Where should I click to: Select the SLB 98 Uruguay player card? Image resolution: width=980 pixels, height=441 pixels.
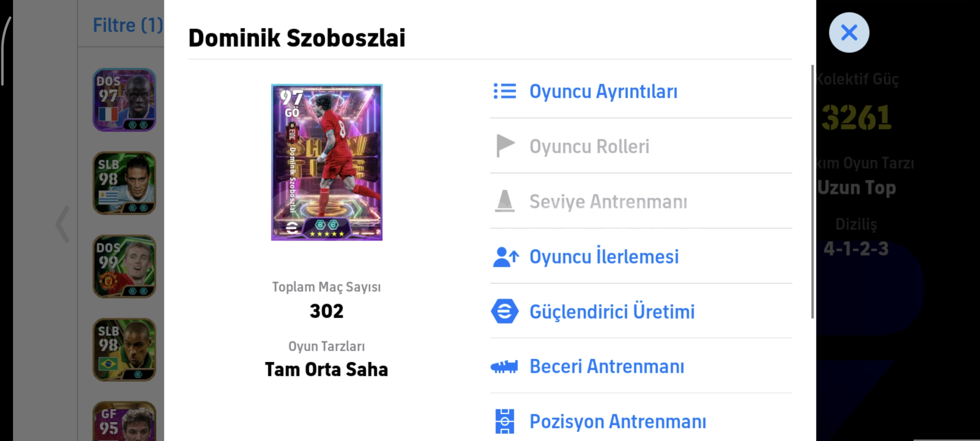coord(124,183)
